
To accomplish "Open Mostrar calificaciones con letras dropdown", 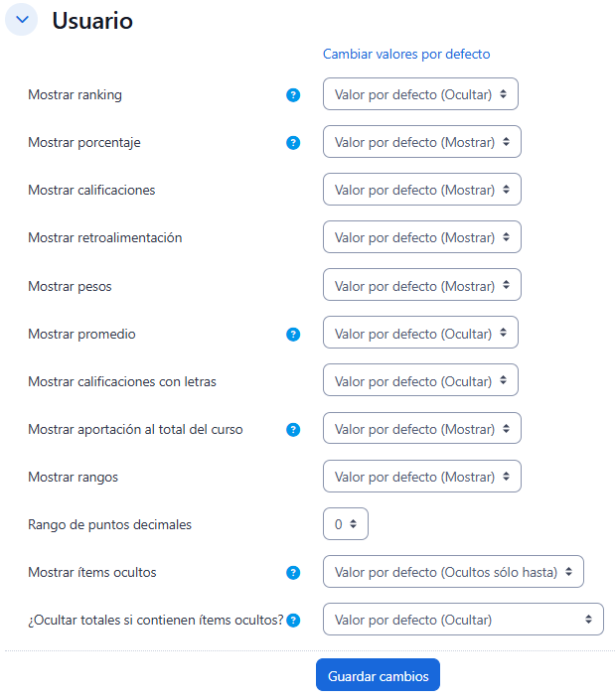I will point(420,381).
